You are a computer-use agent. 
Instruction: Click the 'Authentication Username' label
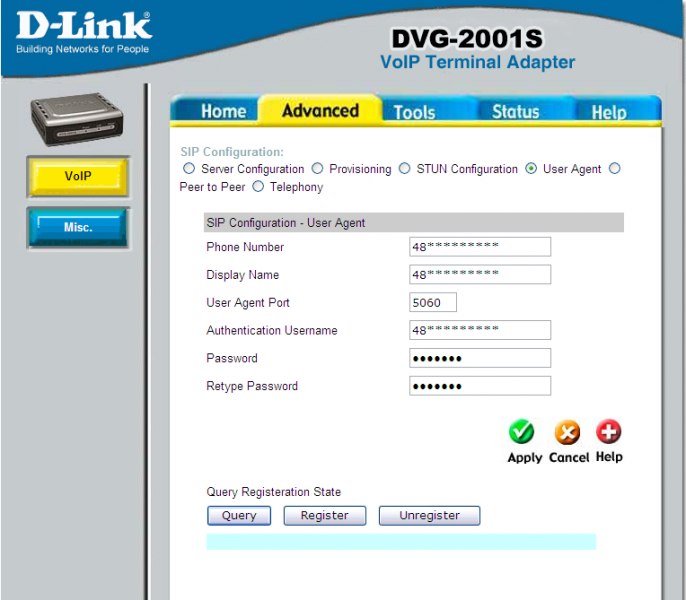272,330
